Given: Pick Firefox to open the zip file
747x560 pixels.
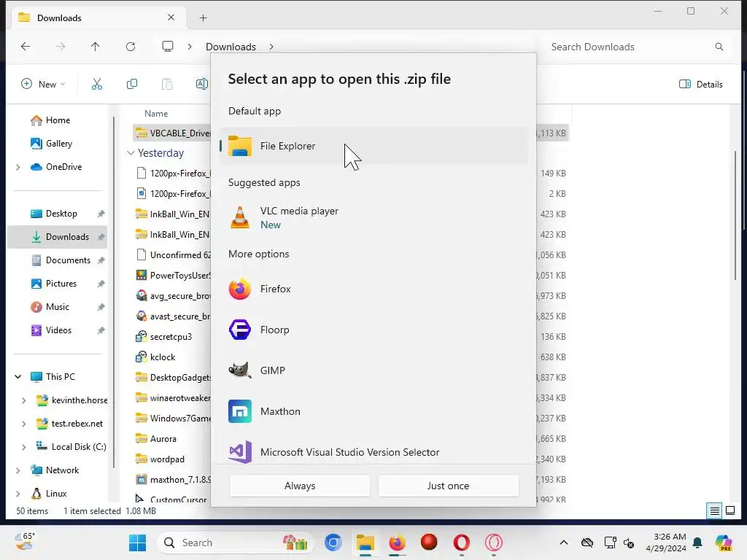Looking at the screenshot, I should pyautogui.click(x=373, y=289).
